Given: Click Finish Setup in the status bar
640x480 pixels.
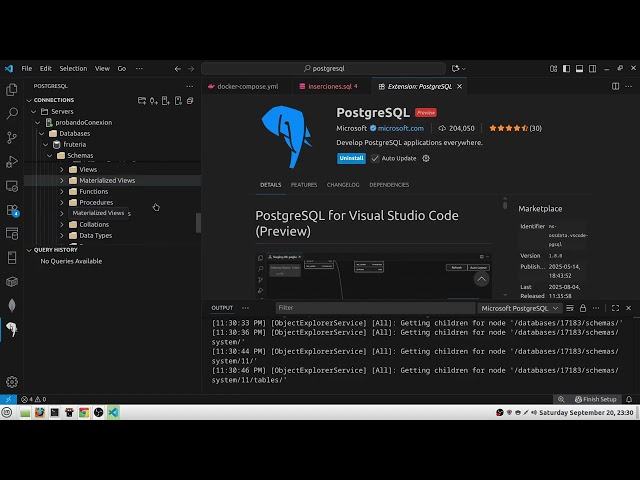Looking at the screenshot, I should tap(596, 399).
